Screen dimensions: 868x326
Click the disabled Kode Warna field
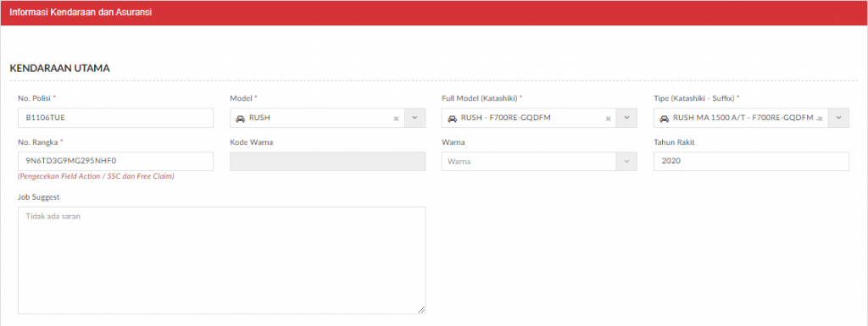click(328, 162)
